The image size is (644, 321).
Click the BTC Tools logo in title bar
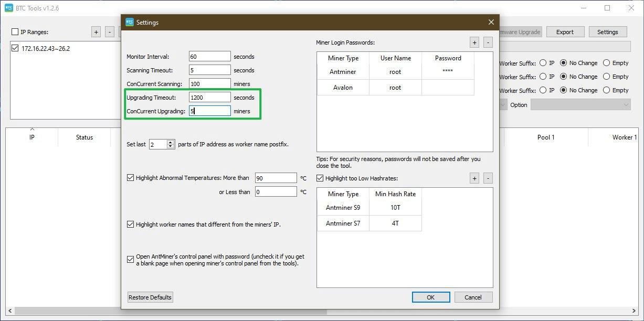[x=9, y=8]
